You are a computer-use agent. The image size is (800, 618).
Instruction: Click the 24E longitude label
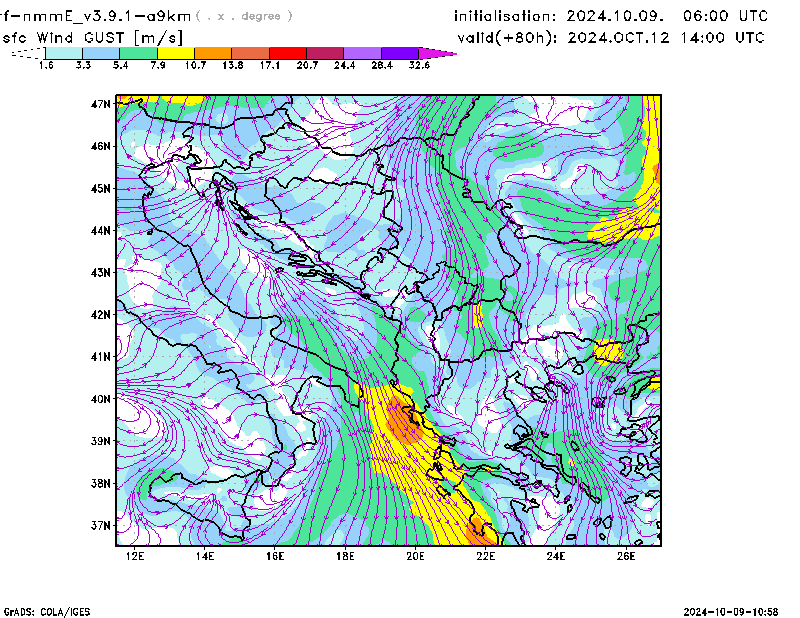pyautogui.click(x=556, y=556)
